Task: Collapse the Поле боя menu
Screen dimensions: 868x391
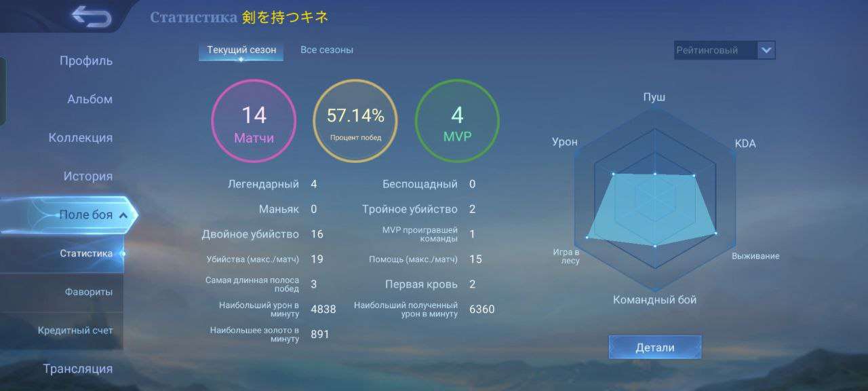Action: (x=68, y=215)
